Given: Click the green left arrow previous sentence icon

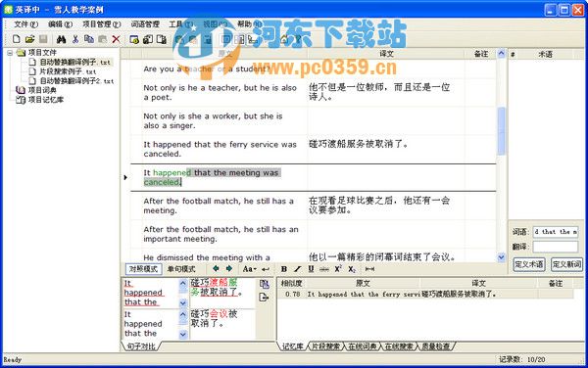Looking at the screenshot, I should coord(216,268).
